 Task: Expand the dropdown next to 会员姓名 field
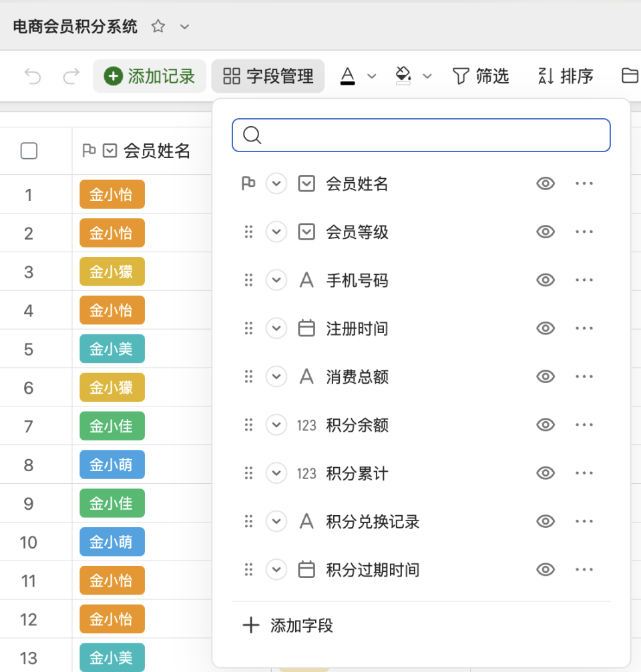(276, 184)
